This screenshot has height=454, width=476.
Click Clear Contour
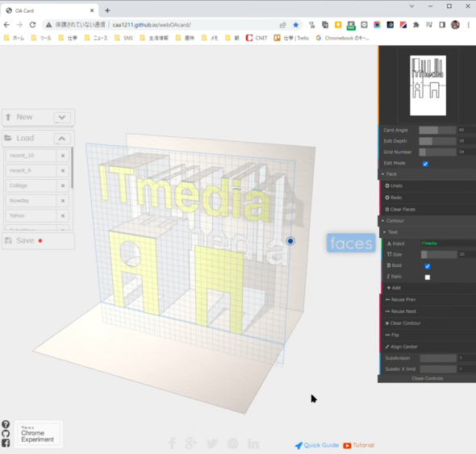pyautogui.click(x=428, y=323)
